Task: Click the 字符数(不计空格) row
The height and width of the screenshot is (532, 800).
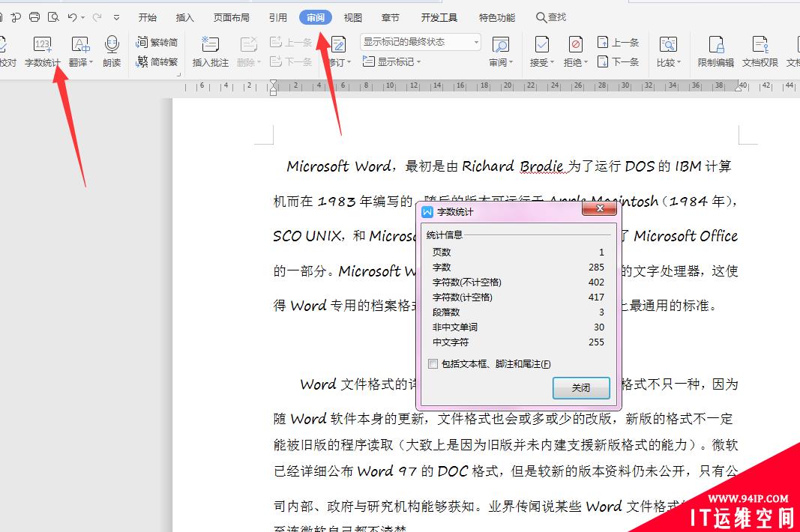Action: click(x=518, y=282)
